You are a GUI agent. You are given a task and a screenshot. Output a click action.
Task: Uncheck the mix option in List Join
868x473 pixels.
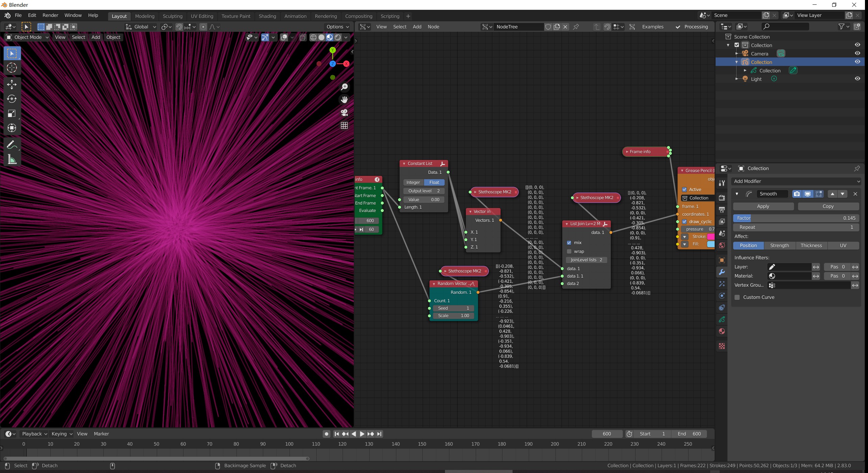(x=569, y=243)
